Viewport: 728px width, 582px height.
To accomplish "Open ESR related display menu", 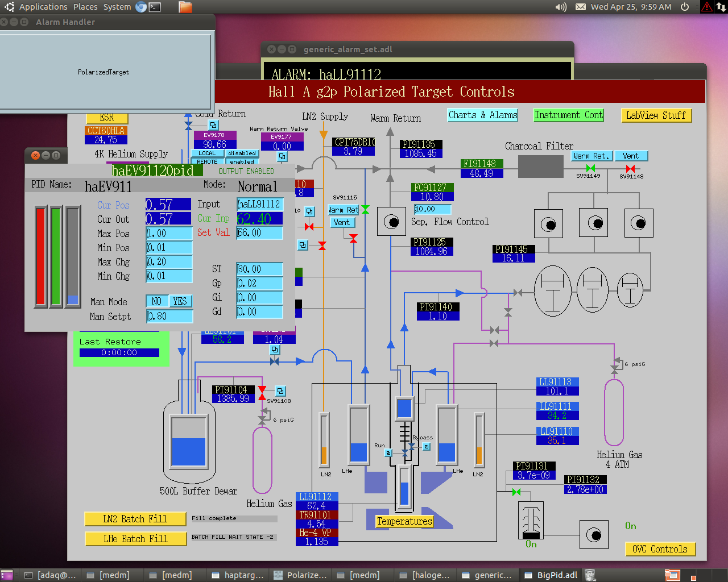I will [107, 118].
